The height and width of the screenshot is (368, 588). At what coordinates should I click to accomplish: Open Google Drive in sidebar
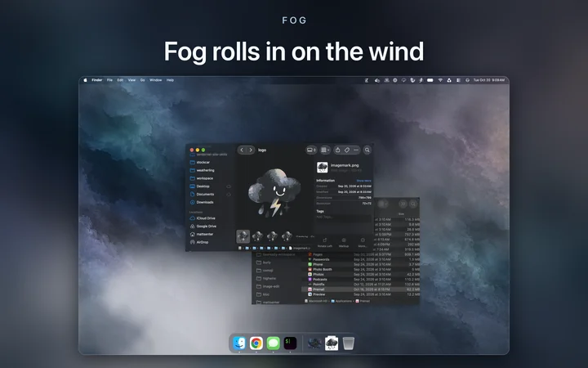point(203,226)
